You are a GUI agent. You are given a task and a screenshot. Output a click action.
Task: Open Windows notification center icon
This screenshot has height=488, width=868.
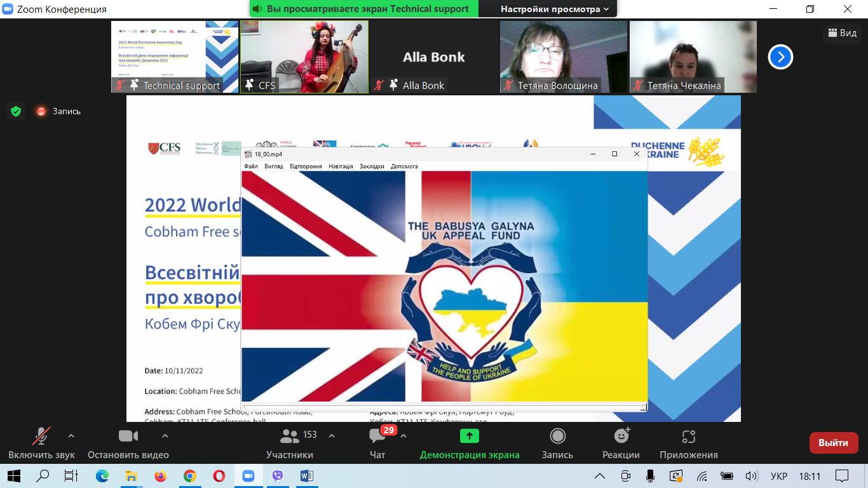point(842,476)
